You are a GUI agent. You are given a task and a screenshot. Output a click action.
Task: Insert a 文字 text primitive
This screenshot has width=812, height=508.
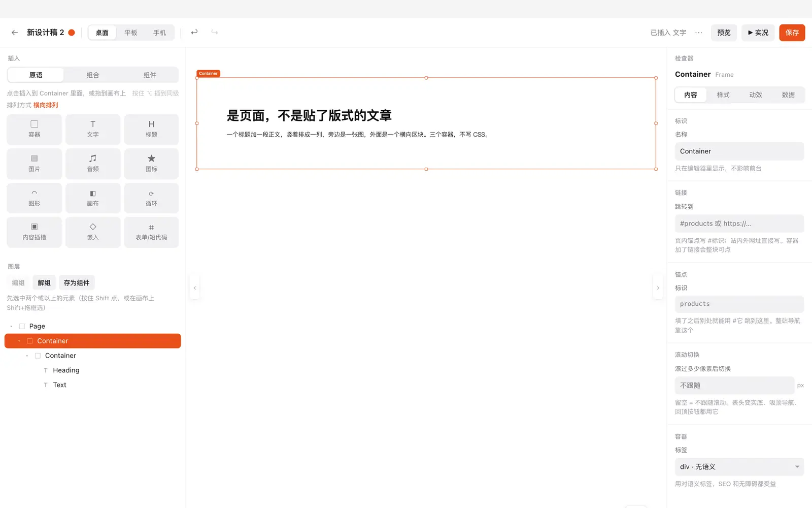pyautogui.click(x=93, y=129)
